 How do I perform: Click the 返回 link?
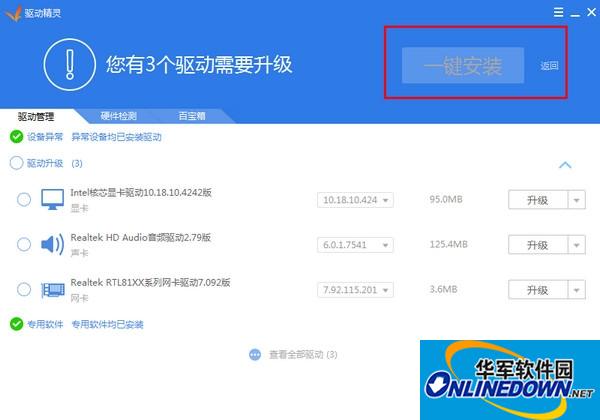click(x=549, y=66)
